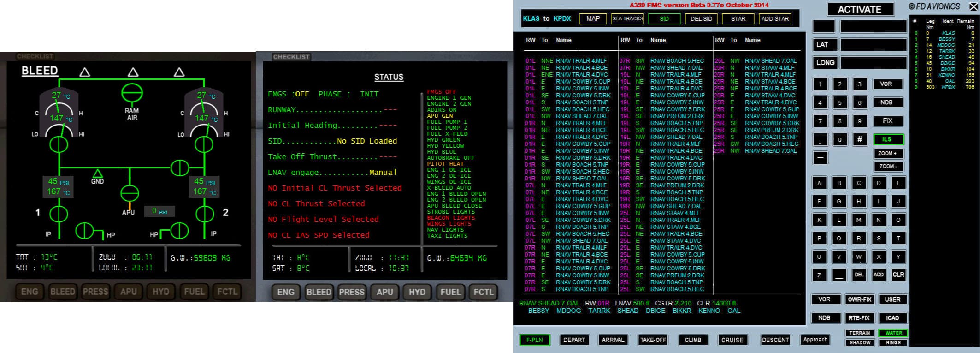The height and width of the screenshot is (353, 980).
Task: Click the LONG input field
Action: click(874, 63)
